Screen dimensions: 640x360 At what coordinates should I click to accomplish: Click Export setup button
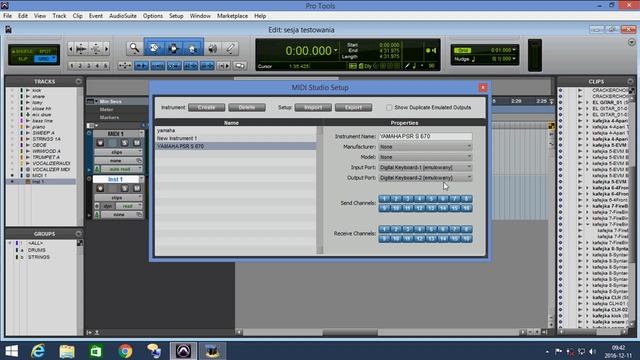353,107
